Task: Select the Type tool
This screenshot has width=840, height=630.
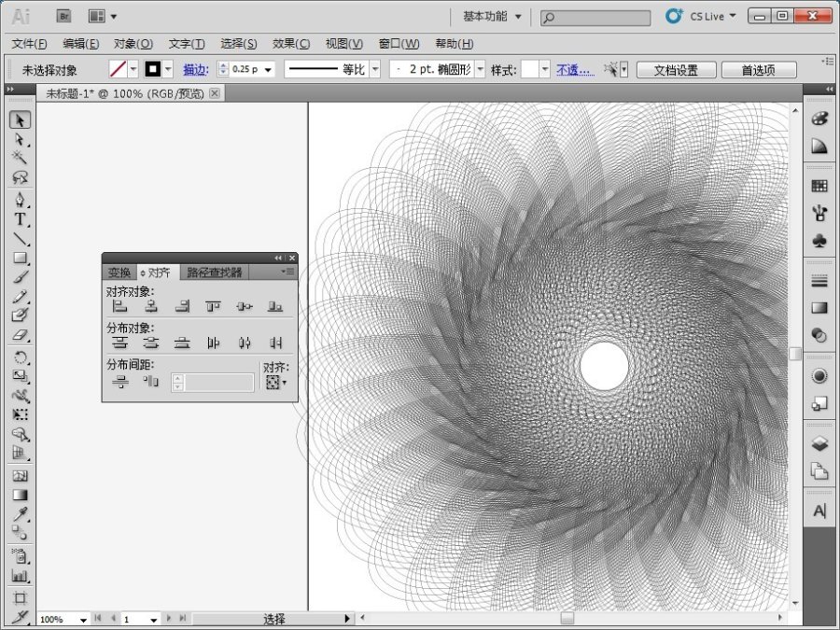Action: [20, 219]
